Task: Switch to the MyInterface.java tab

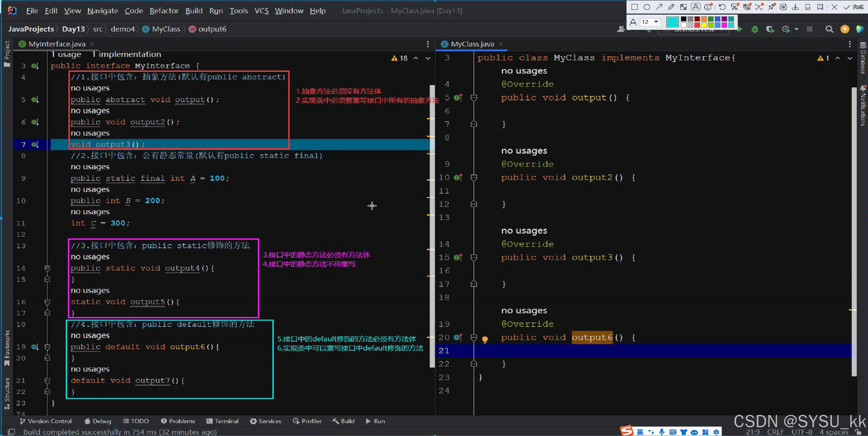Action: (57, 44)
